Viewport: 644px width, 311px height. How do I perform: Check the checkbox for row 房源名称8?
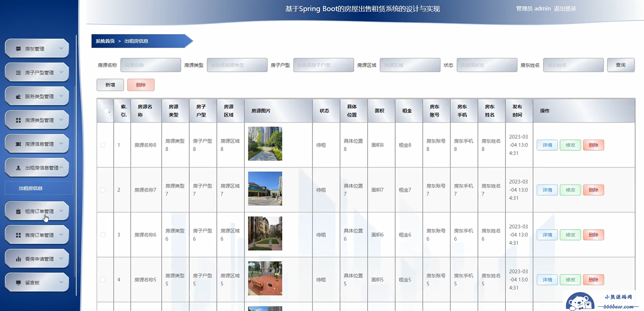point(103,145)
